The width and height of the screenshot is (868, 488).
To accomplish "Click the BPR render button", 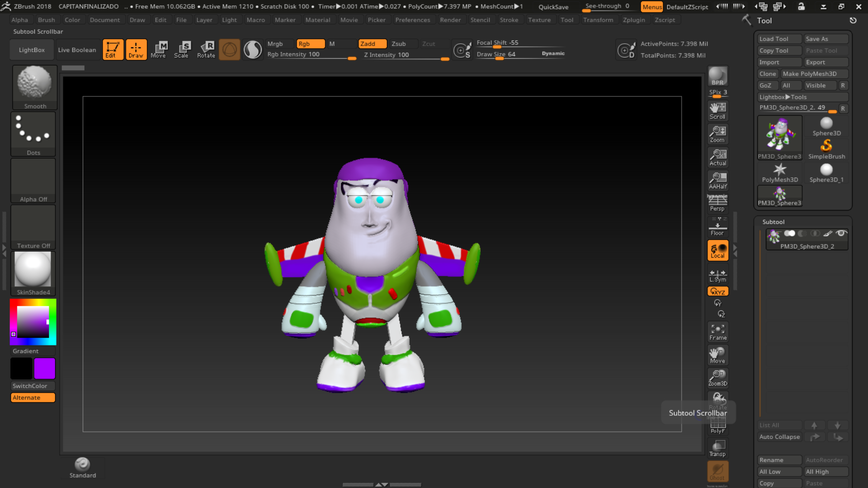I will click(x=717, y=76).
